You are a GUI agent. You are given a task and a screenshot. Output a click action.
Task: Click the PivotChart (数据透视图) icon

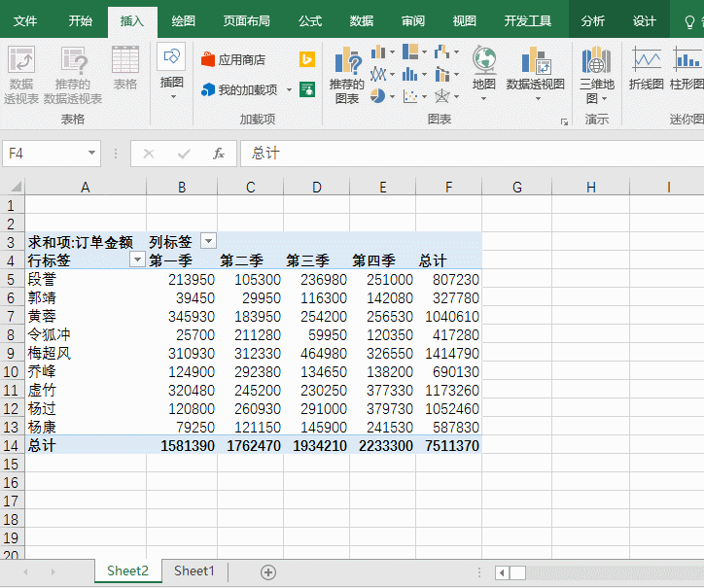(x=536, y=60)
